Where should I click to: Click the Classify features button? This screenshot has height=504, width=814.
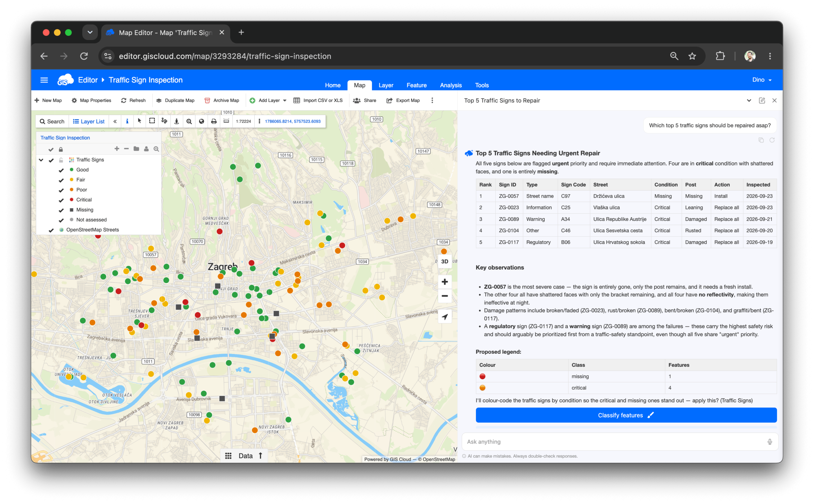[x=626, y=415]
